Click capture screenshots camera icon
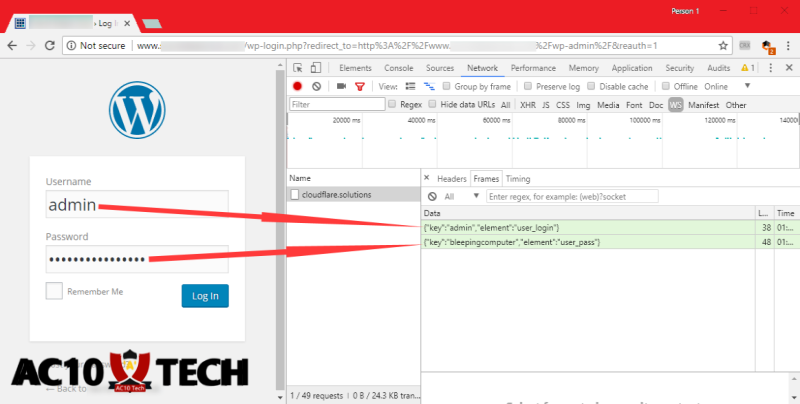Viewport: 800px width, 404px height. (x=341, y=86)
